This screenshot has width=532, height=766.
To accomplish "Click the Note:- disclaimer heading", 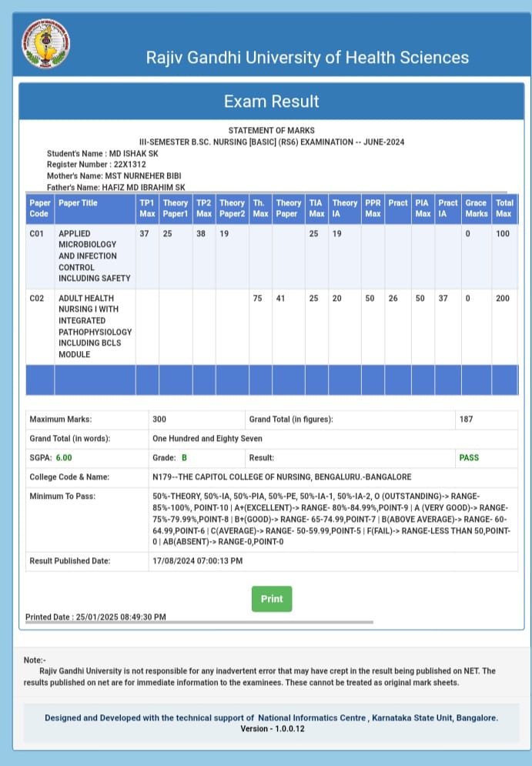I will [35, 660].
